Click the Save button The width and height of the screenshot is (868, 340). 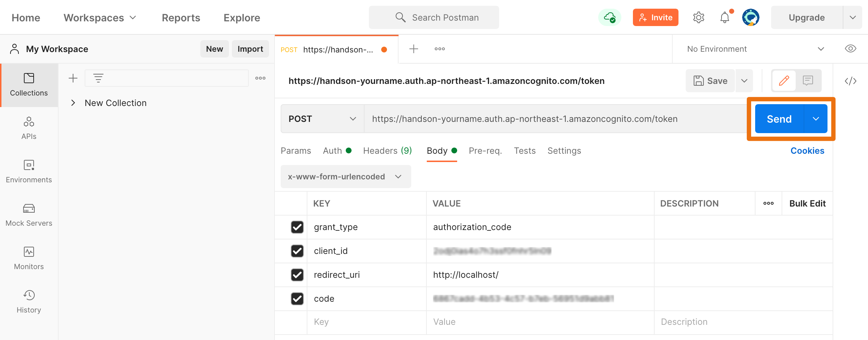coord(710,81)
